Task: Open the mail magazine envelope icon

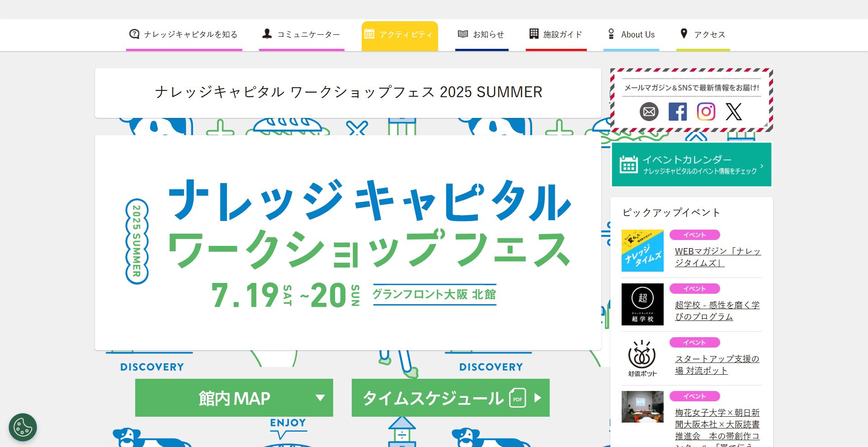Action: pos(649,112)
